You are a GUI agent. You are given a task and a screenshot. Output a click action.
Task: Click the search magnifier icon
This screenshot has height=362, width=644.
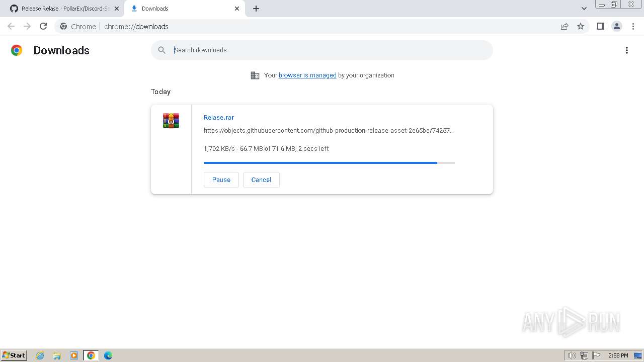162,50
